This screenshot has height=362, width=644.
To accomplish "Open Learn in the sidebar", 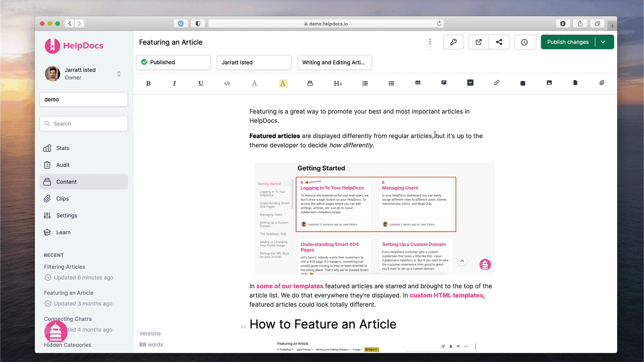I will coord(84,232).
